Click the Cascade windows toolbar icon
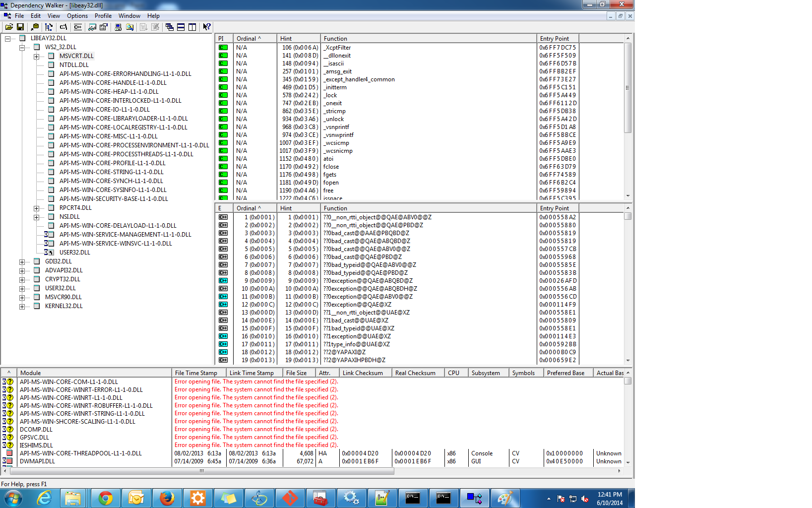The height and width of the screenshot is (508, 812). click(170, 27)
